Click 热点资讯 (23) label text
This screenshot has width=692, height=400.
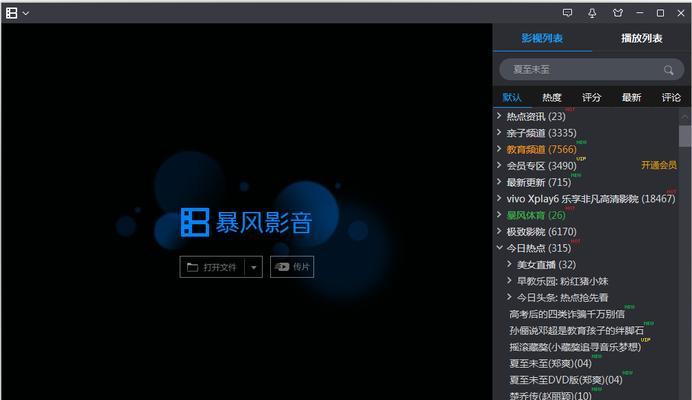point(536,117)
